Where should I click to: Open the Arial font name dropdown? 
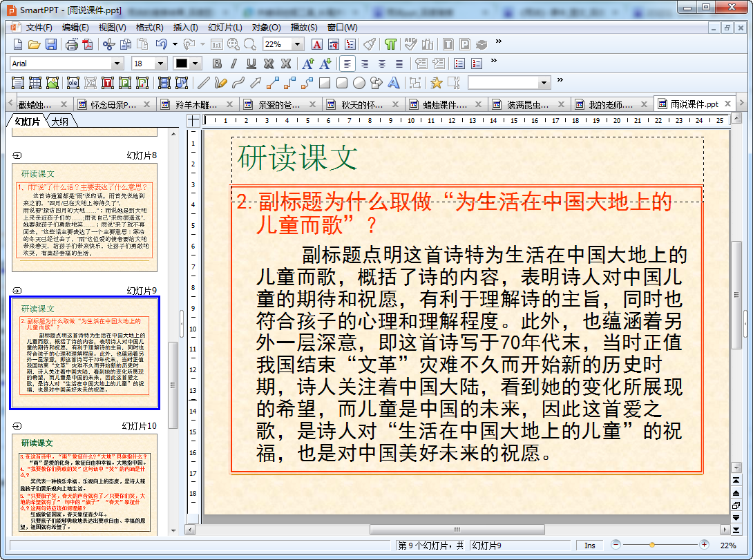tap(117, 64)
